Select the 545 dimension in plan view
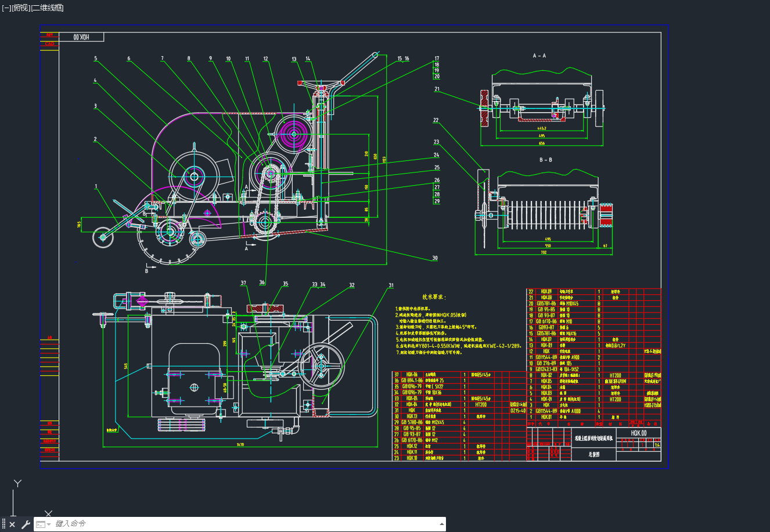This screenshot has height=532, width=770. pos(126,366)
